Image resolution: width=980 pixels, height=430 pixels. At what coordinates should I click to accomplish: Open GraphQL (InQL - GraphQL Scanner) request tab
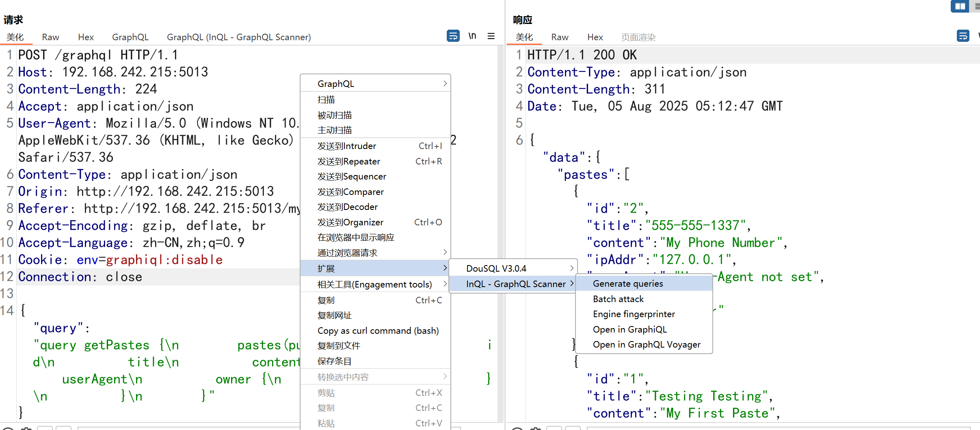pos(239,37)
